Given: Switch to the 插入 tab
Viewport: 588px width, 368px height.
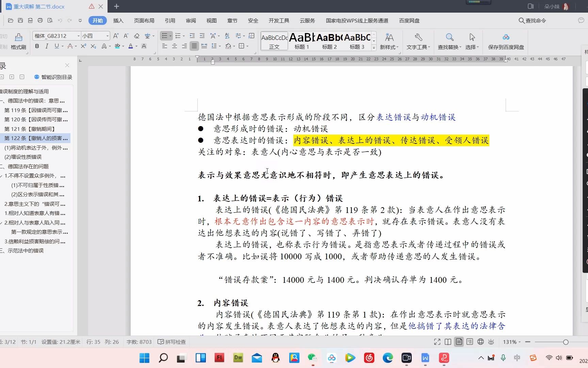Looking at the screenshot, I should [118, 20].
